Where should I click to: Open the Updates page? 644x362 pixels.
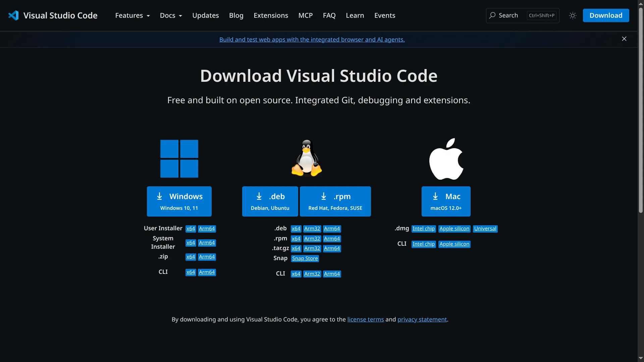point(206,15)
